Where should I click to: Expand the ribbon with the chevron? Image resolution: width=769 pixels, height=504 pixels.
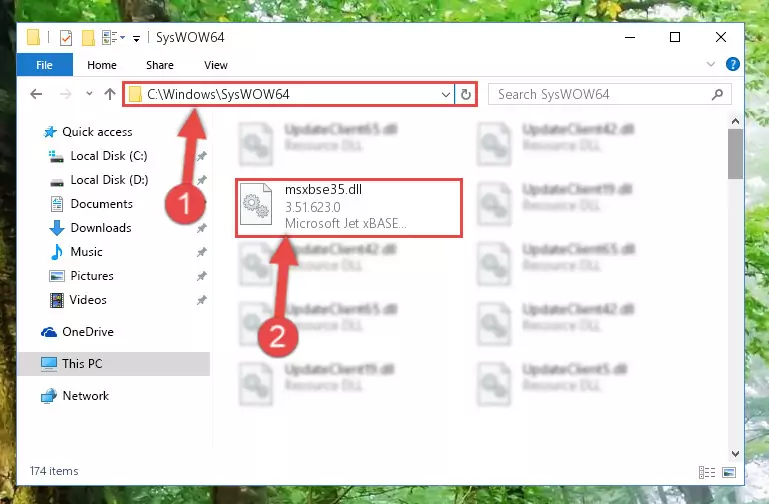point(711,64)
